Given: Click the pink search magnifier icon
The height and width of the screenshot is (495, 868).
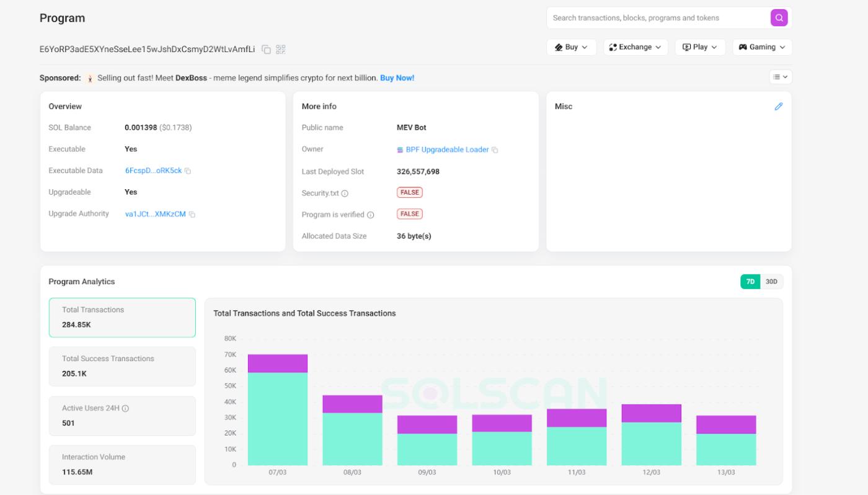Looking at the screenshot, I should coord(779,17).
